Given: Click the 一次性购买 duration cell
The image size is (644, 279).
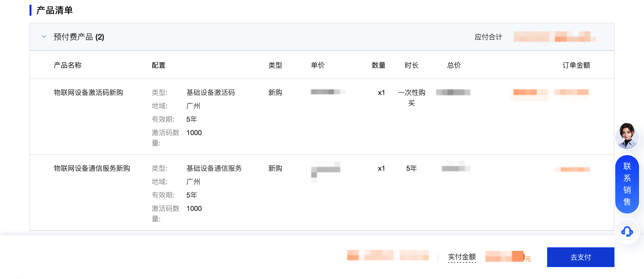Looking at the screenshot, I should pos(411,97).
